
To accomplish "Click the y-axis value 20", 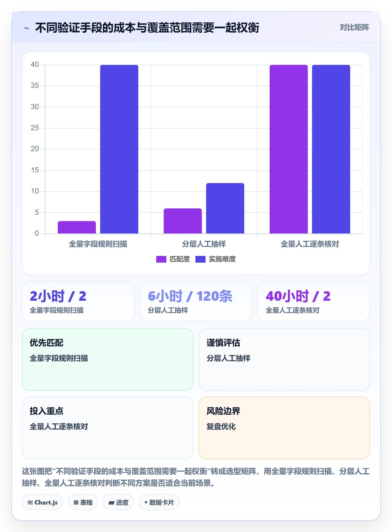I will coord(35,149).
